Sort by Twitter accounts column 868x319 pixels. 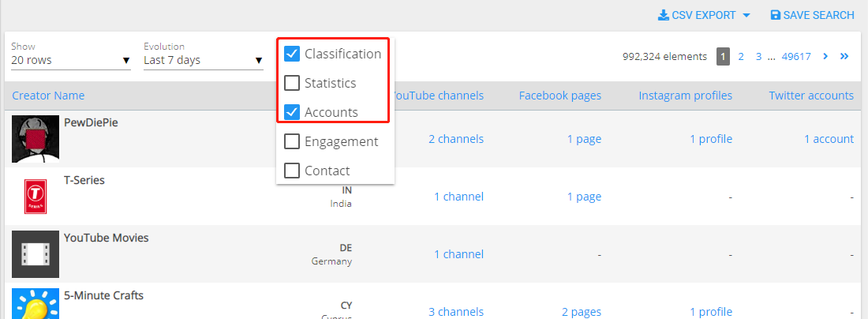[x=811, y=96]
